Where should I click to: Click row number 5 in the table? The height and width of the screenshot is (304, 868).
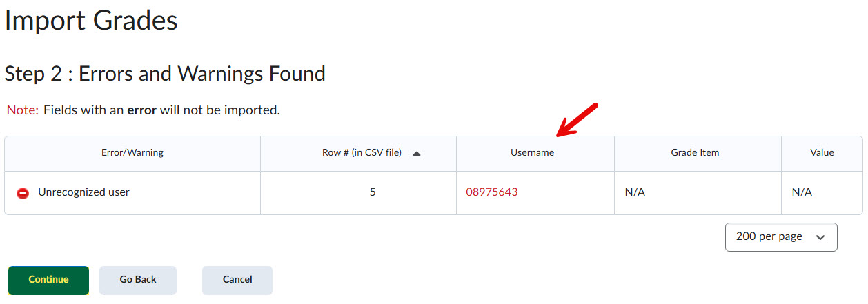click(x=373, y=192)
